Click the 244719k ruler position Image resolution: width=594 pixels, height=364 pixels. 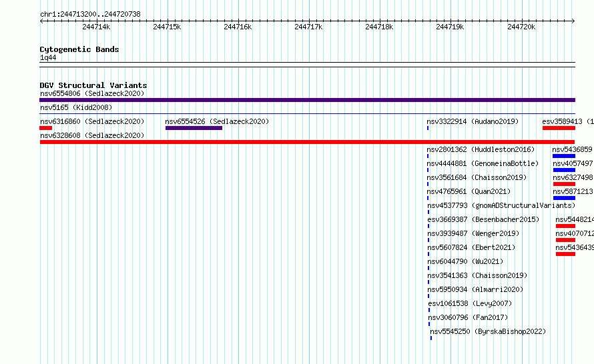click(450, 27)
